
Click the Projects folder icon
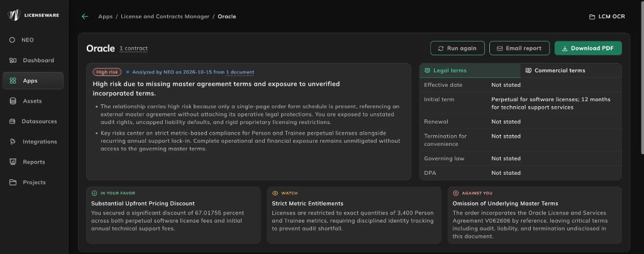click(x=13, y=182)
